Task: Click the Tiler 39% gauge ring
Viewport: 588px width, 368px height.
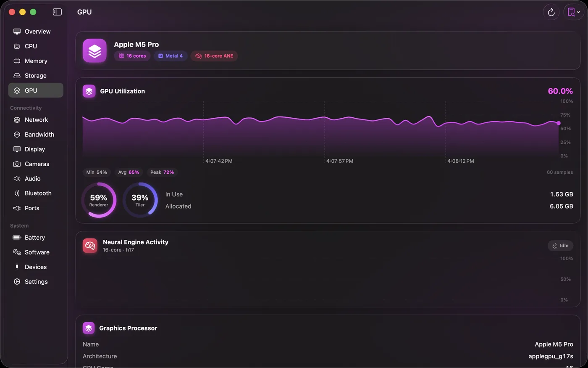Action: point(140,200)
